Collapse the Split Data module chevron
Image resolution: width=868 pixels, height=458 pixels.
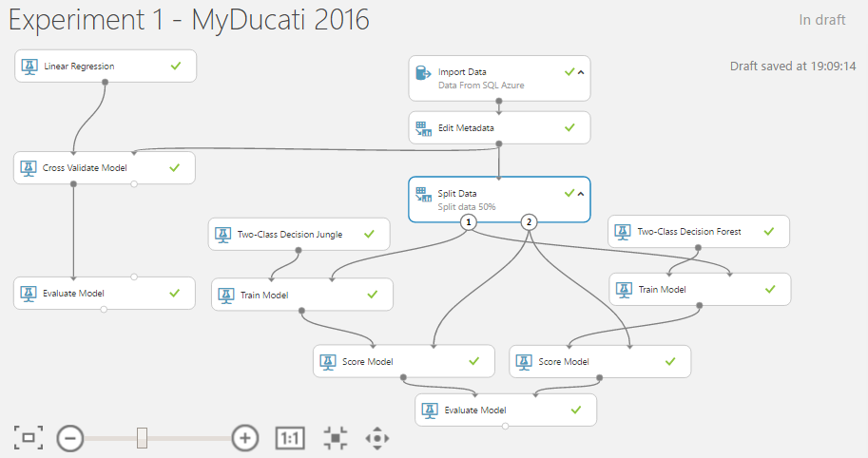(581, 194)
